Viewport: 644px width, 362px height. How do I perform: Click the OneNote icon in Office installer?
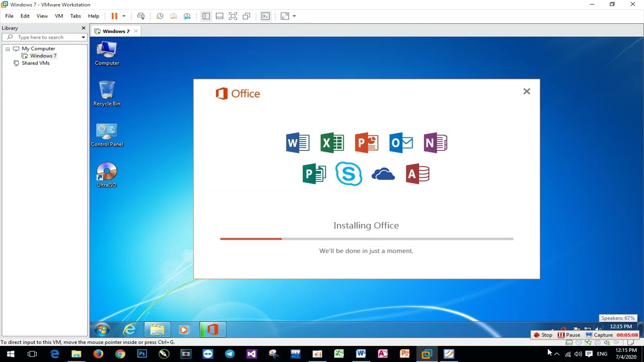pos(435,143)
